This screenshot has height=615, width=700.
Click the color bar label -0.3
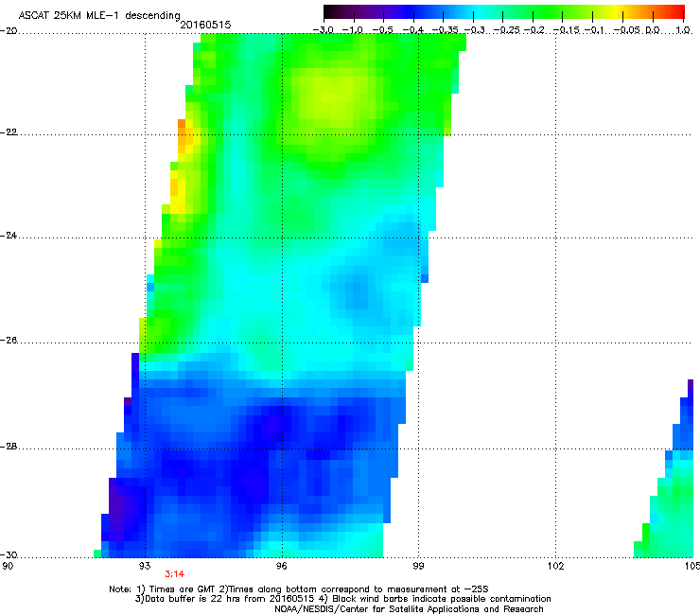[x=474, y=30]
